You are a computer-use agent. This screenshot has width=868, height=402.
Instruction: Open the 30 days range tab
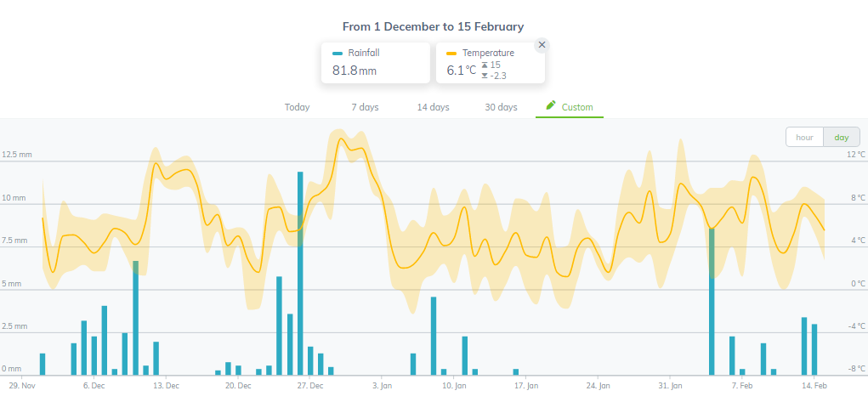[x=501, y=107]
